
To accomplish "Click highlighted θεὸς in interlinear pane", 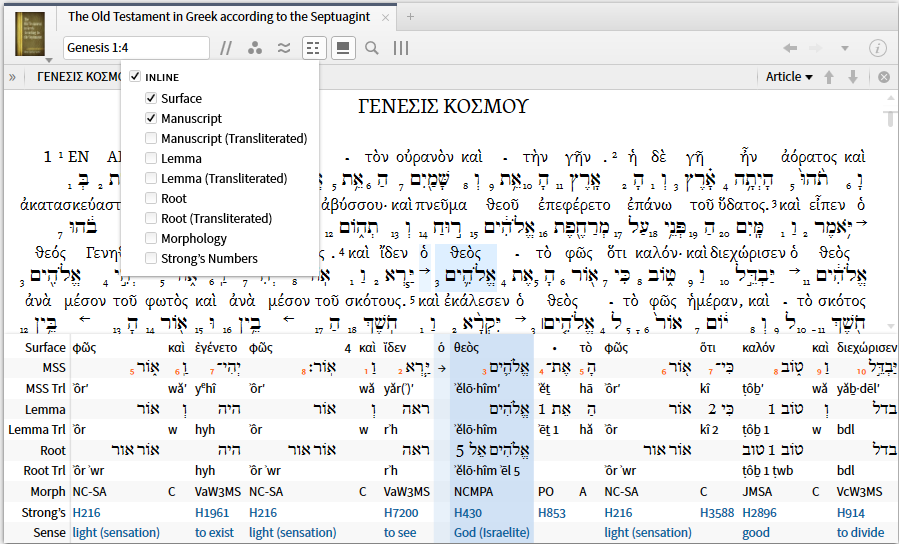I will click(x=466, y=347).
